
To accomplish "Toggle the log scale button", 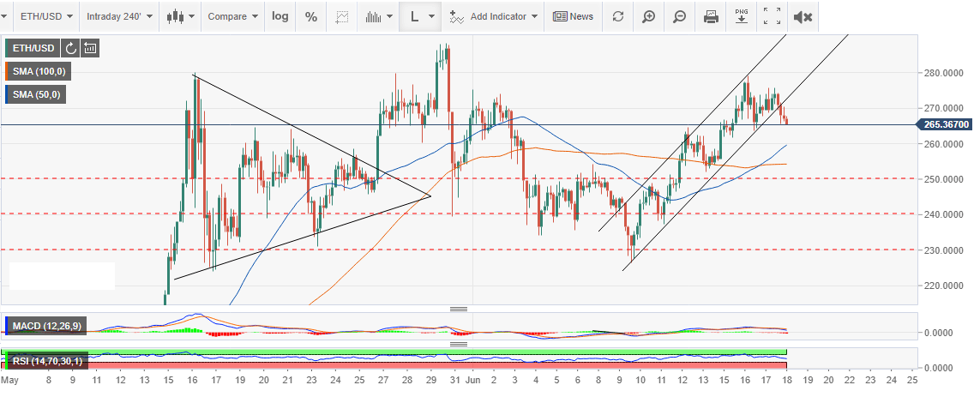I will coord(280,16).
